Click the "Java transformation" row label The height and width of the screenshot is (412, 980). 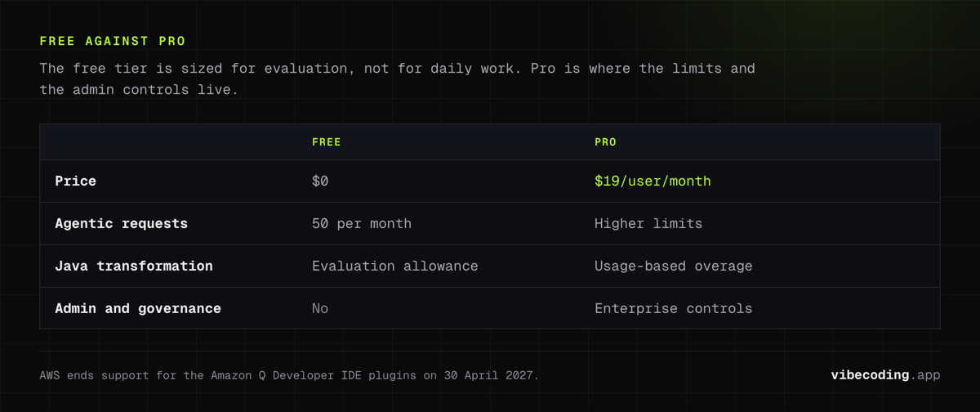point(134,266)
